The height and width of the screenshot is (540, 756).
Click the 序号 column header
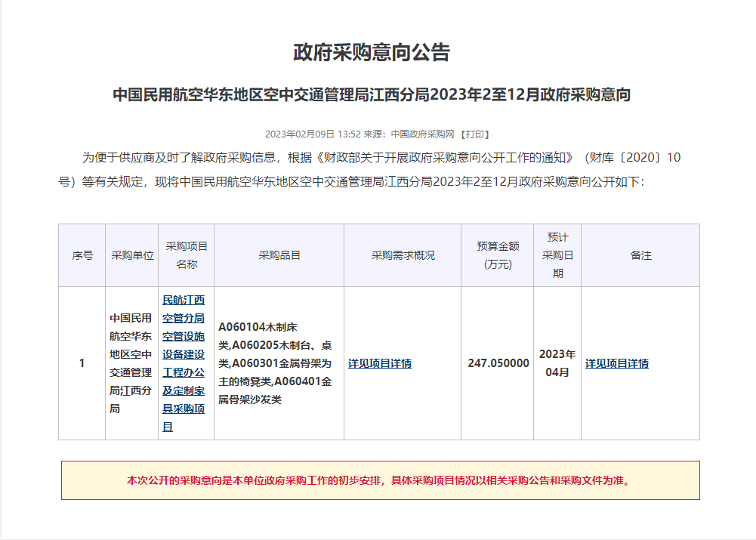click(x=82, y=255)
